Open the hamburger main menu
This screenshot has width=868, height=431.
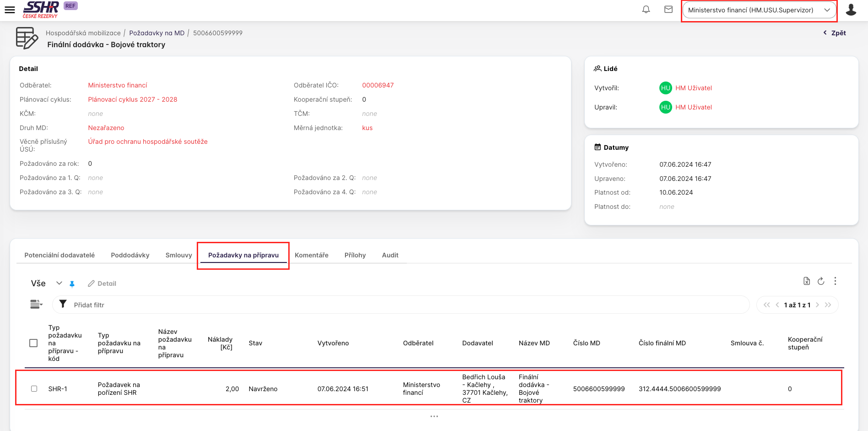tap(10, 10)
